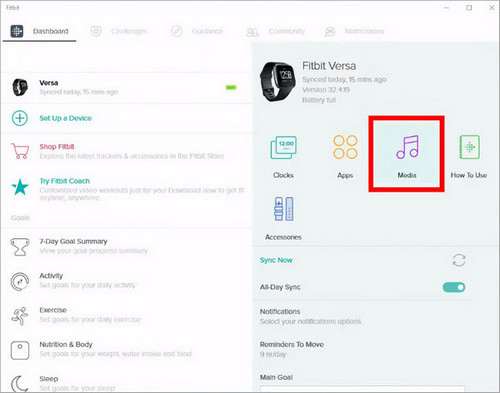The image size is (500, 393).
Task: Select the Versa device name text
Action: 49,83
